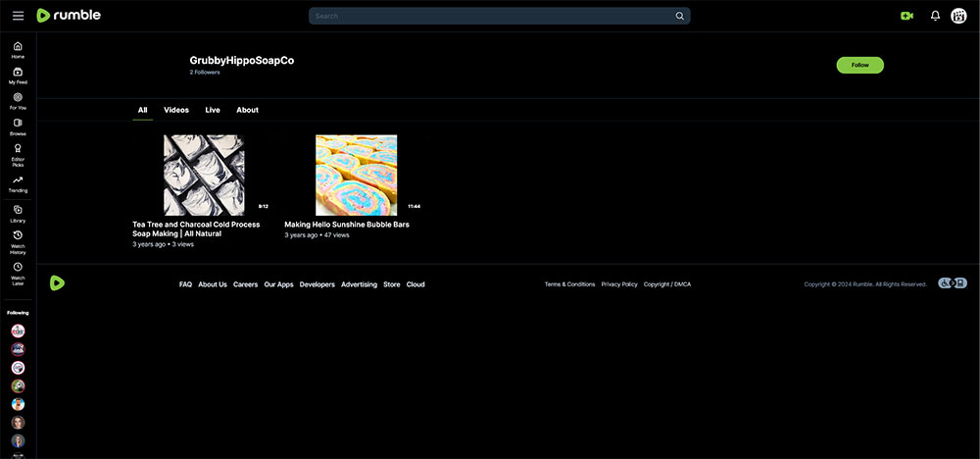The width and height of the screenshot is (980, 459).
Task: Open the Our Apps footer link
Action: [278, 283]
